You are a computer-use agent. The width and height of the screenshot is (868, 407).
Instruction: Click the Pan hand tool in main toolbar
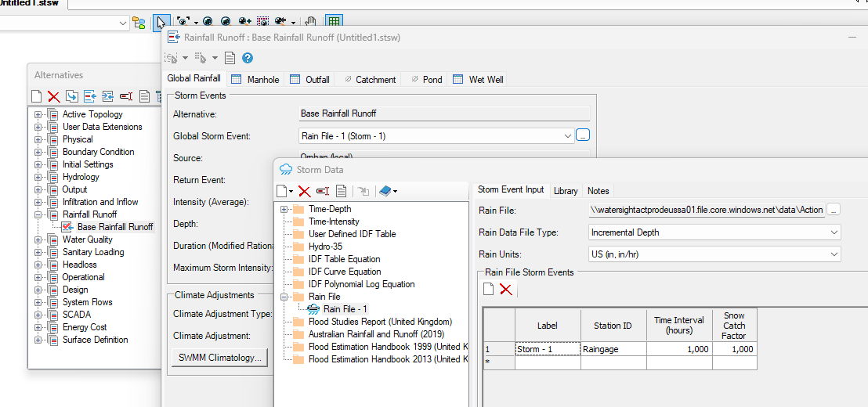(311, 23)
